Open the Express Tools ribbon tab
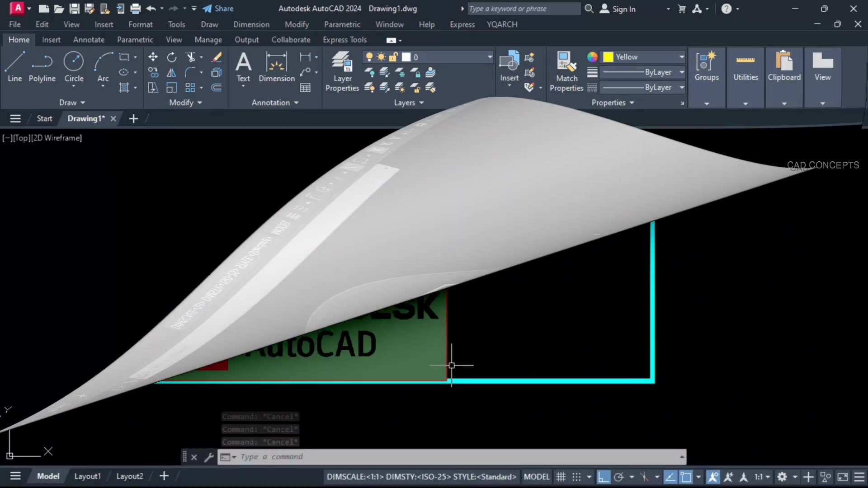 pos(344,40)
